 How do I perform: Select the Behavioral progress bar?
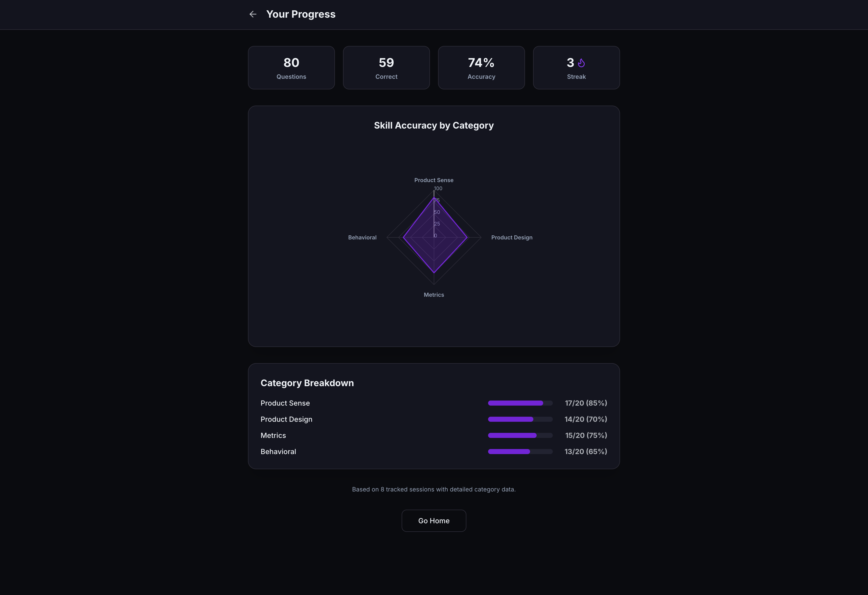[x=520, y=451]
